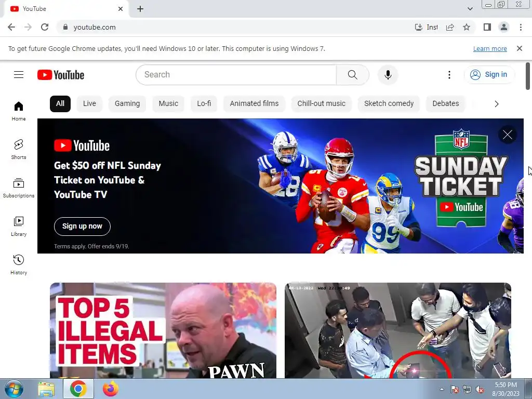Select the Chill-out music chip
532x399 pixels.
(321, 104)
